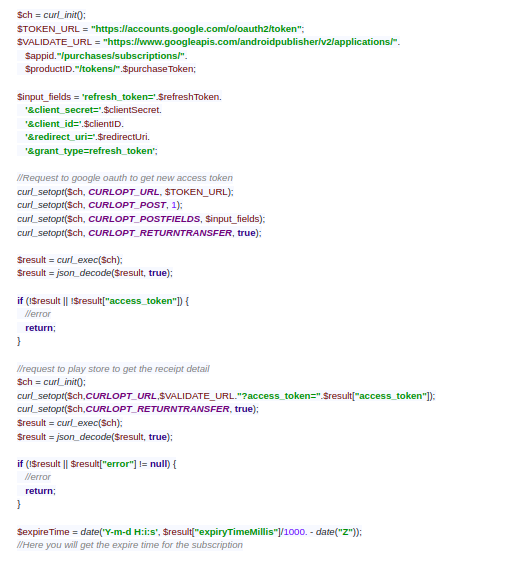Click the second json_decode($result, true) line
This screenshot has height=562, width=522.
click(x=95, y=437)
